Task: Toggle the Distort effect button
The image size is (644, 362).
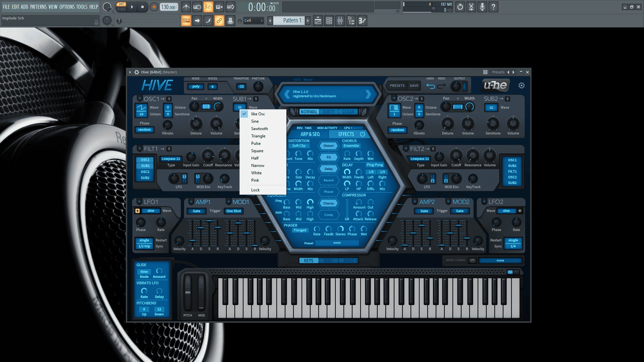Action: point(329,146)
